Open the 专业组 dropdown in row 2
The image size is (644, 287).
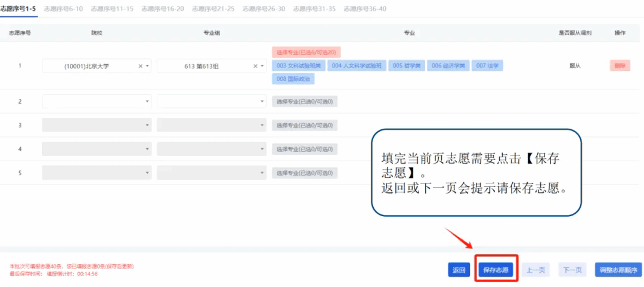click(211, 102)
